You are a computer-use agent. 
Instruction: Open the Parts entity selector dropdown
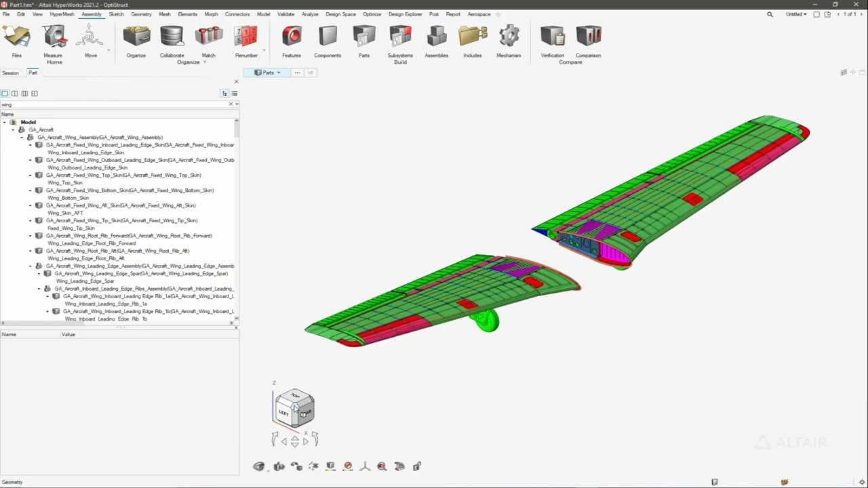(269, 73)
